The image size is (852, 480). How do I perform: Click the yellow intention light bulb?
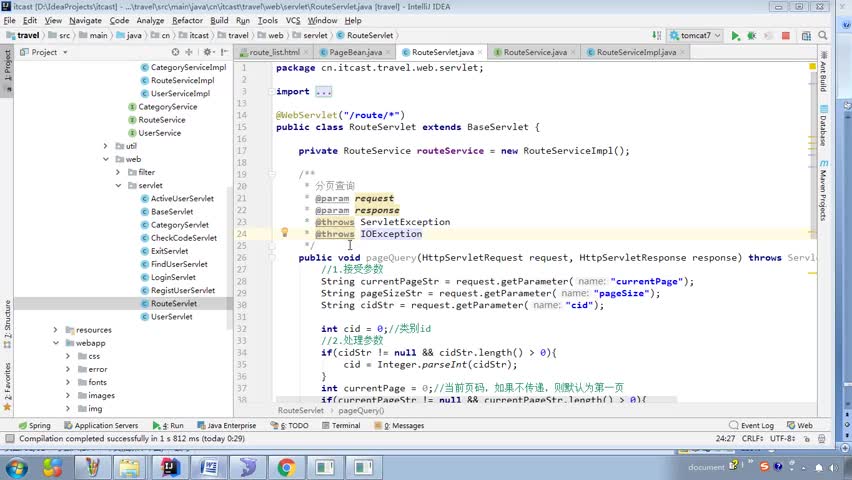click(x=284, y=233)
